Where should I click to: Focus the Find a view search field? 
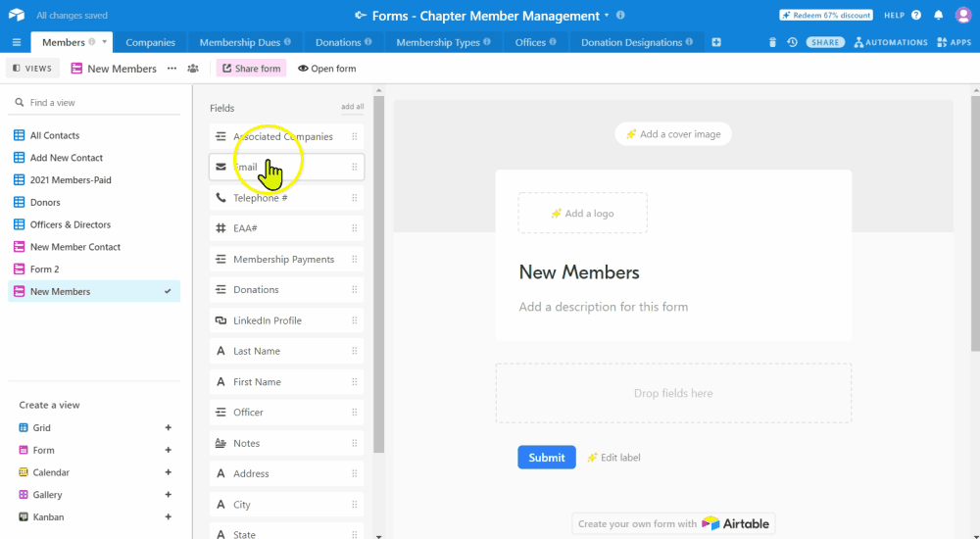coord(94,103)
